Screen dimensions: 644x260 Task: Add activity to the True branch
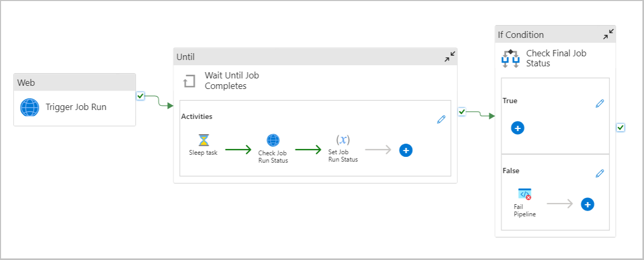518,128
